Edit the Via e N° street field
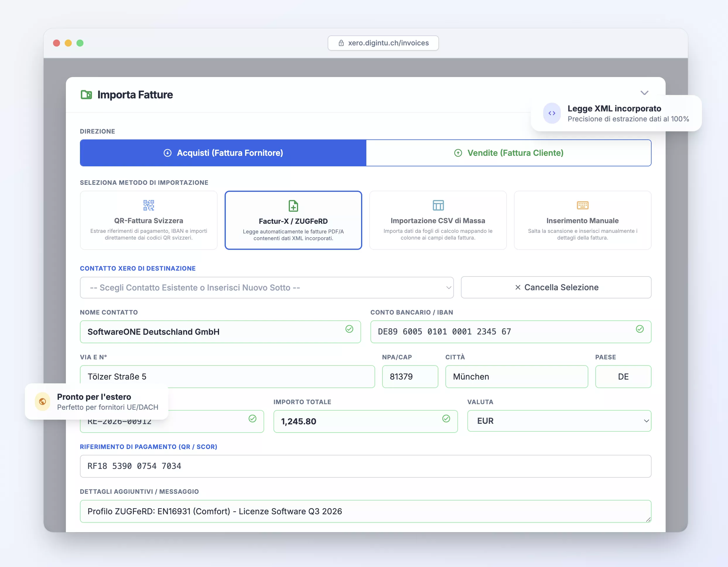 click(227, 377)
